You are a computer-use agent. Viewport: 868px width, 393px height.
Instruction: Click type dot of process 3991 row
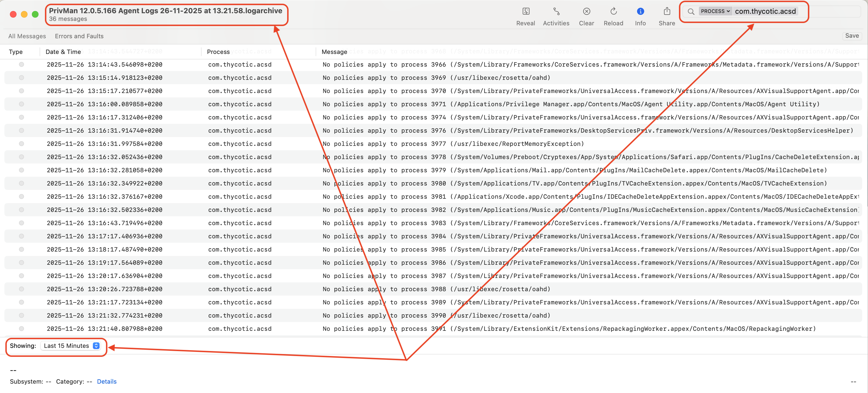pos(21,329)
